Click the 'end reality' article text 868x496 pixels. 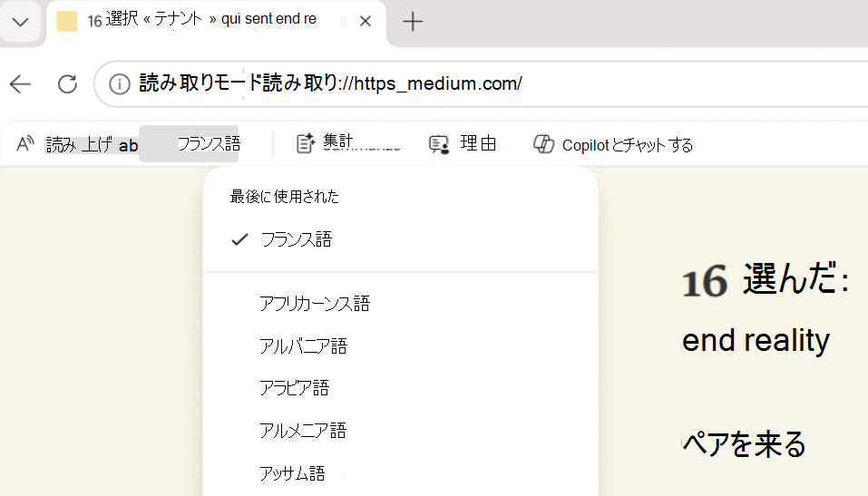point(756,340)
